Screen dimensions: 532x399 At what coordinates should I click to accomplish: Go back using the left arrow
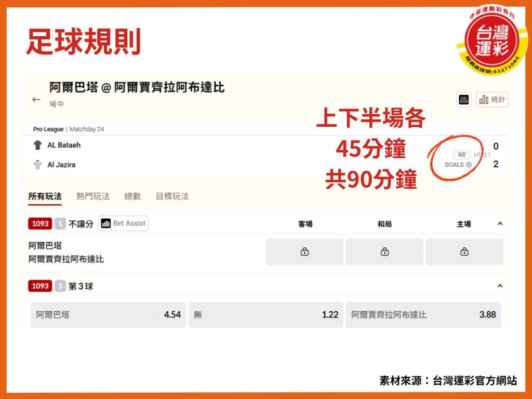[36, 100]
